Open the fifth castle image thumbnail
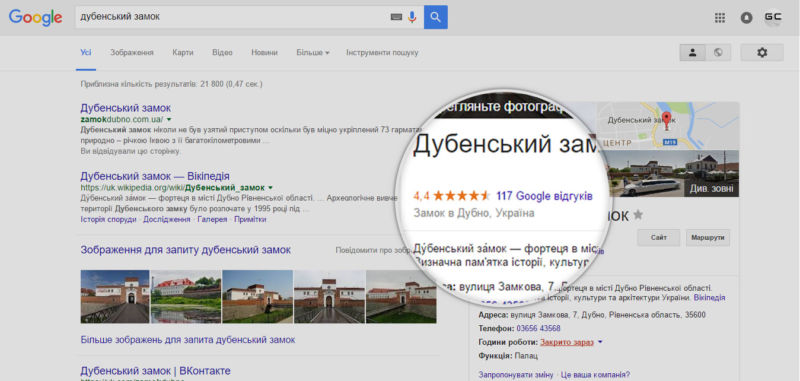800x381 pixels. tap(401, 297)
